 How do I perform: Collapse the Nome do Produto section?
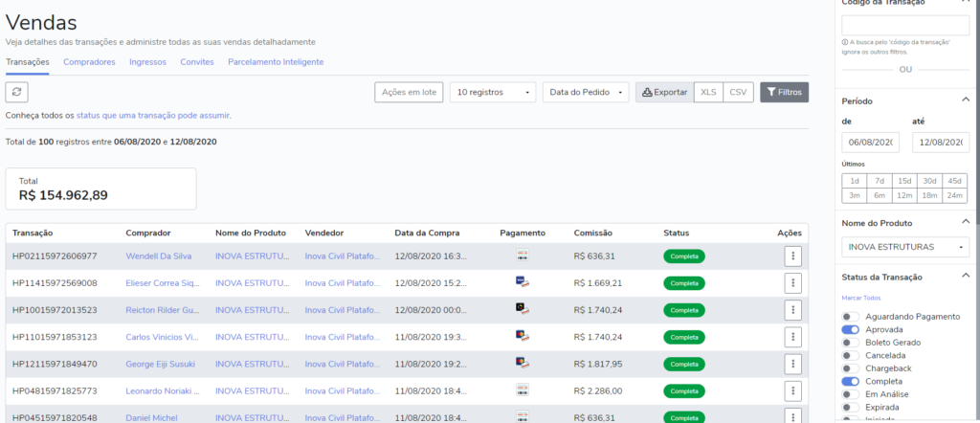[966, 221]
